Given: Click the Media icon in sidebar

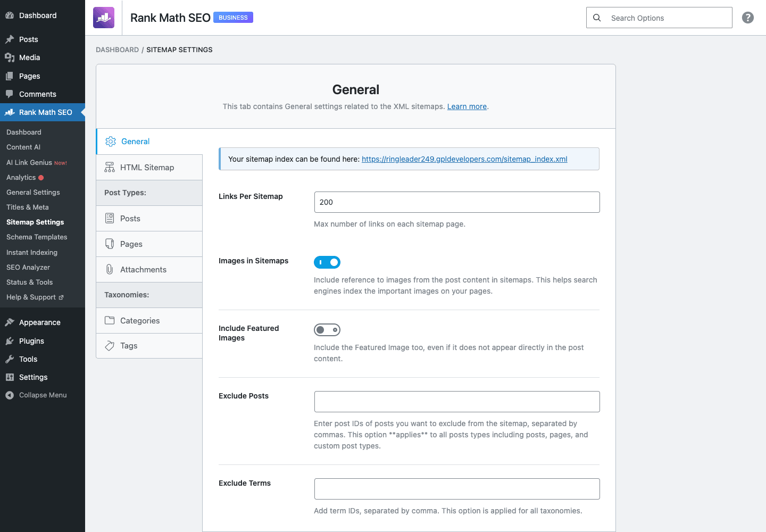Looking at the screenshot, I should tap(10, 57).
